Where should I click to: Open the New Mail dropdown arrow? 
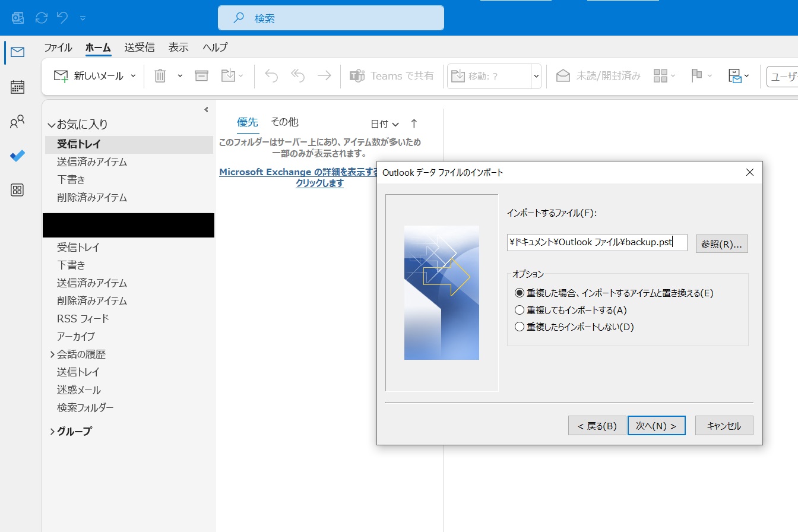pos(133,76)
